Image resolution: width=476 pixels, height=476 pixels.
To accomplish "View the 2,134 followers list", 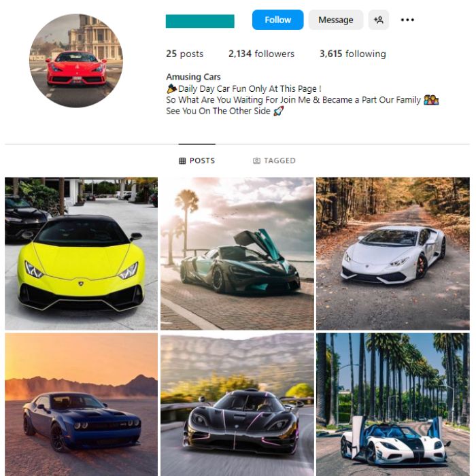I will 261,54.
